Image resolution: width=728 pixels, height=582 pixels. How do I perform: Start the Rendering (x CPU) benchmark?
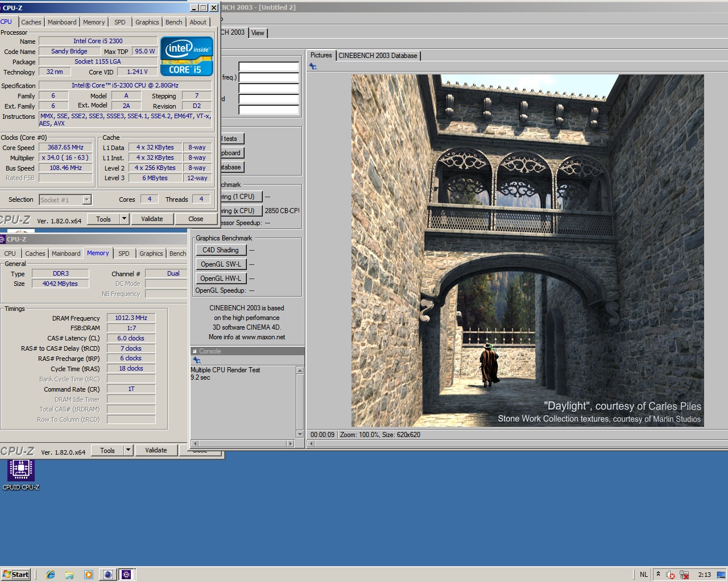[241, 211]
